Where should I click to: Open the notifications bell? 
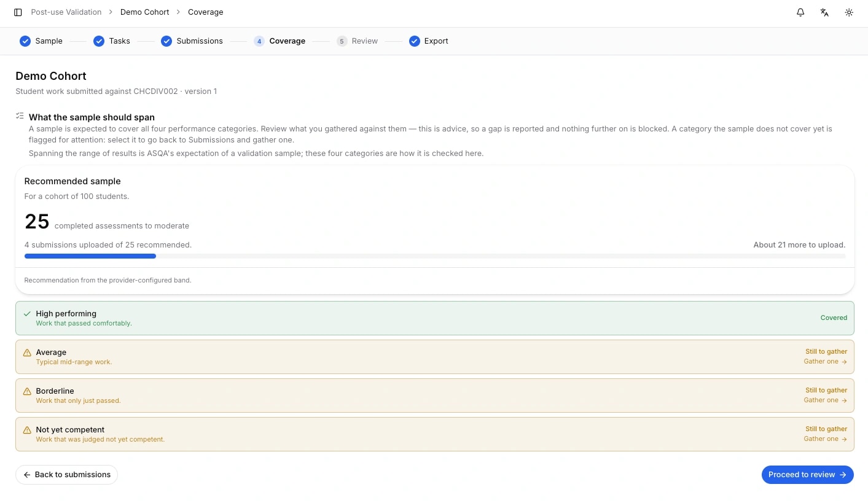pyautogui.click(x=800, y=12)
